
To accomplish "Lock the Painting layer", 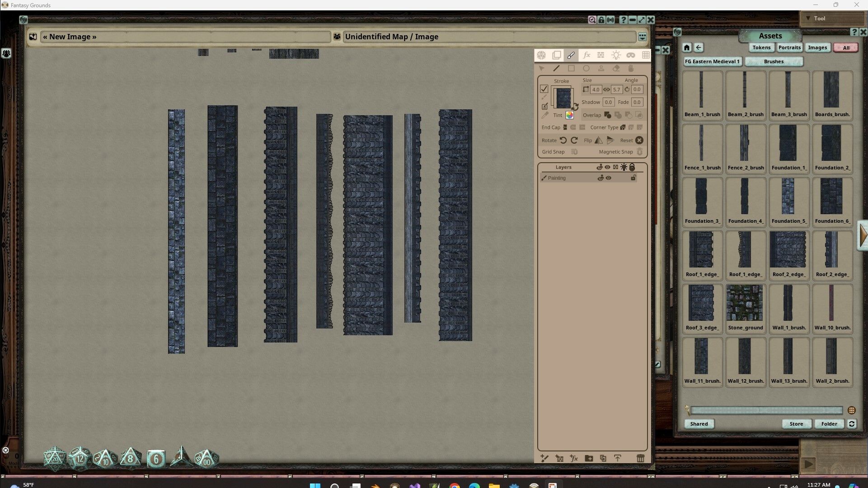I will [634, 178].
